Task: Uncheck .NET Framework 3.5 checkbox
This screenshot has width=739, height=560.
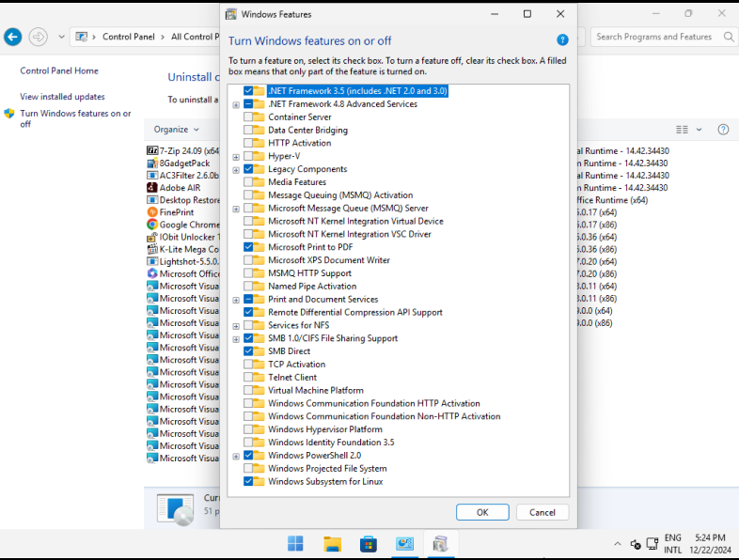Action: click(248, 91)
